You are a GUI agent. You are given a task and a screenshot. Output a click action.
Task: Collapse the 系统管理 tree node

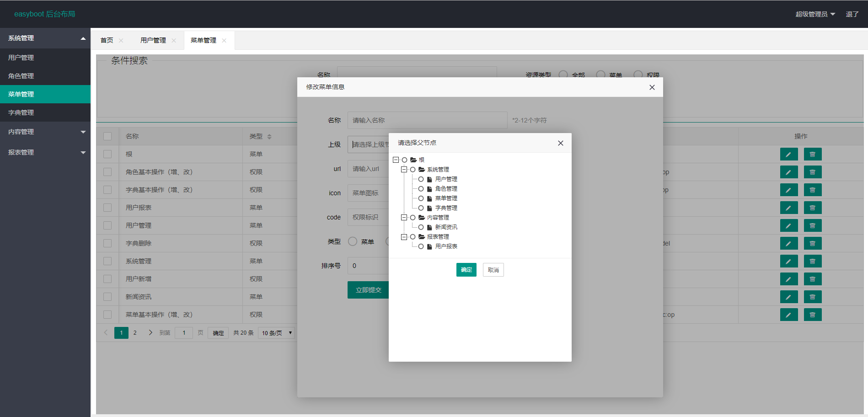(404, 170)
